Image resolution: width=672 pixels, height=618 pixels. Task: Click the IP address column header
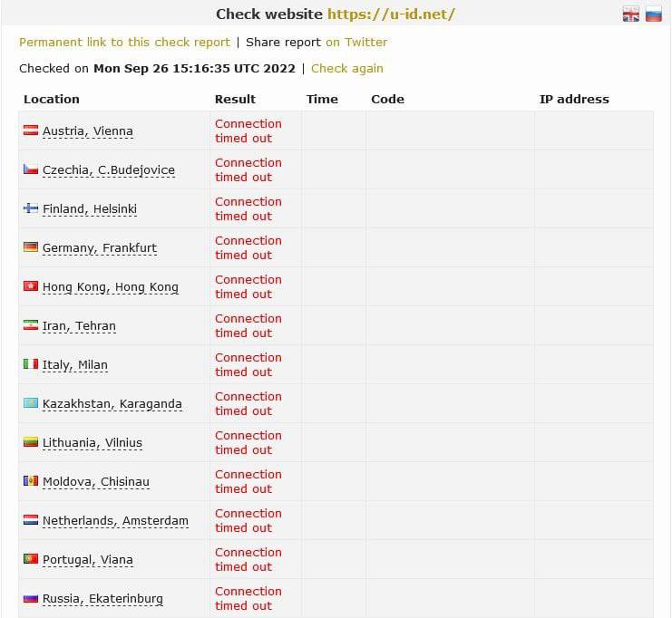pos(574,100)
